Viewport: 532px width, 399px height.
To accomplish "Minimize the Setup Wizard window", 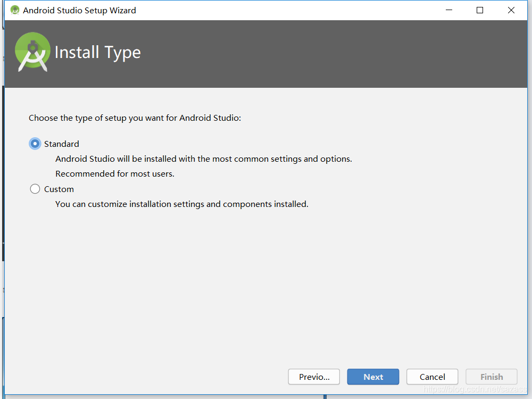I will tap(449, 10).
